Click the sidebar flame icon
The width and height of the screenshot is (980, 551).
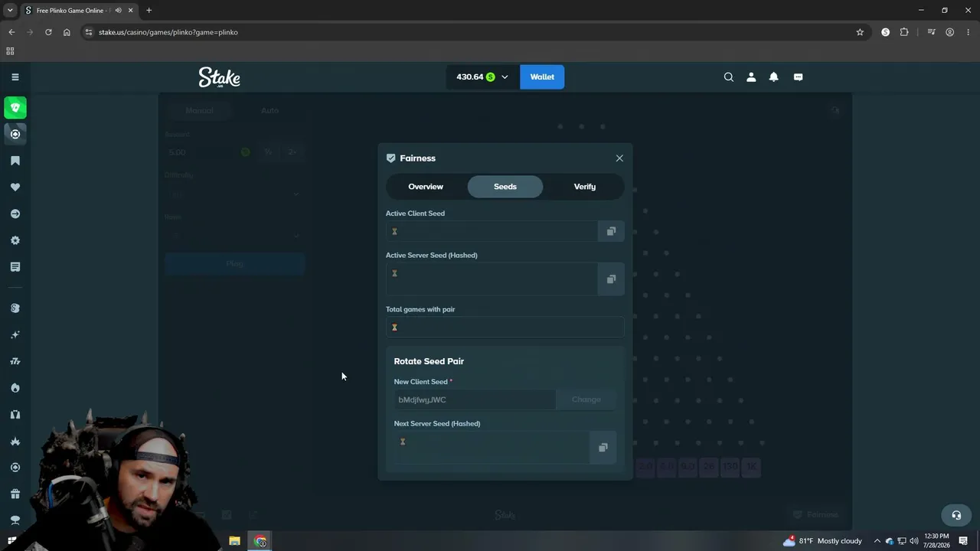click(x=15, y=388)
